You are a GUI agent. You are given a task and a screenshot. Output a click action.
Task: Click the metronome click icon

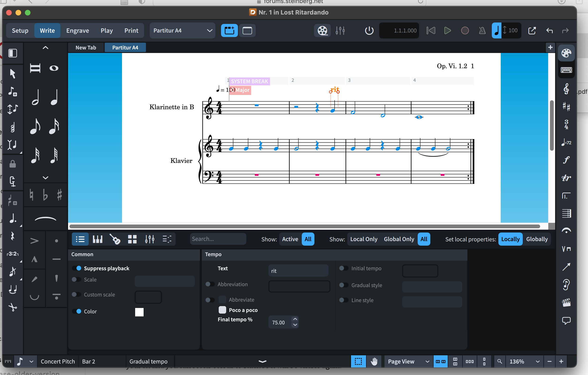click(482, 30)
